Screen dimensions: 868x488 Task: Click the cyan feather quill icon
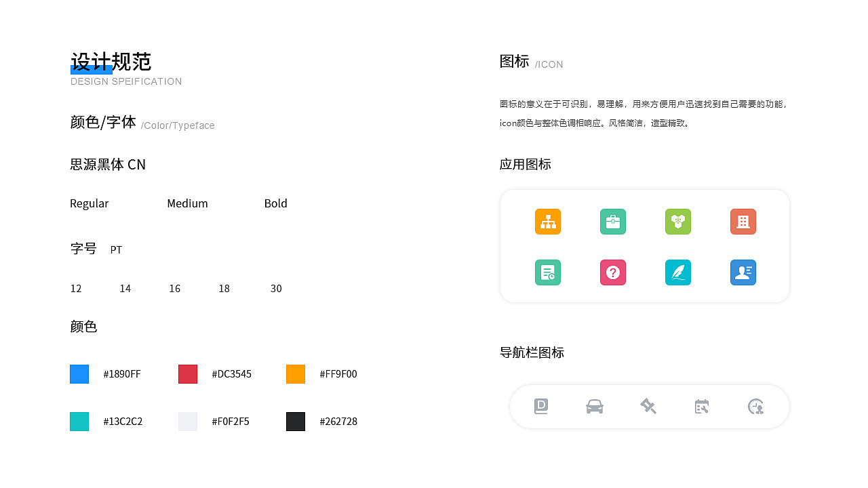coord(678,272)
